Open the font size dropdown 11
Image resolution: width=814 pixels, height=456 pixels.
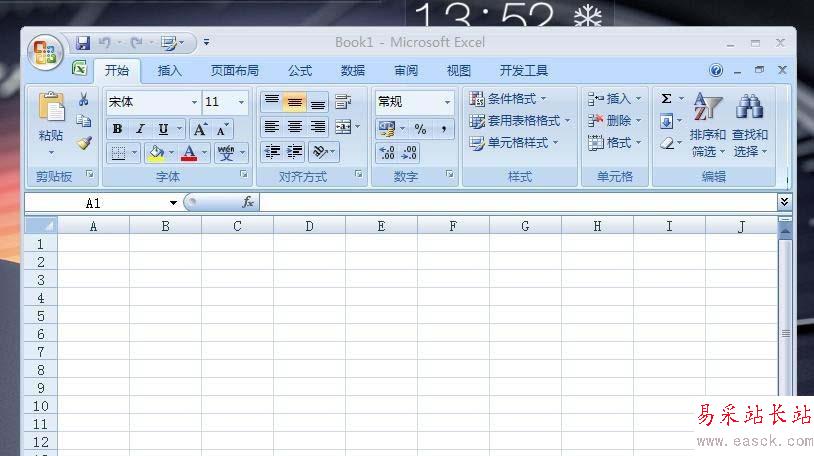click(241, 102)
